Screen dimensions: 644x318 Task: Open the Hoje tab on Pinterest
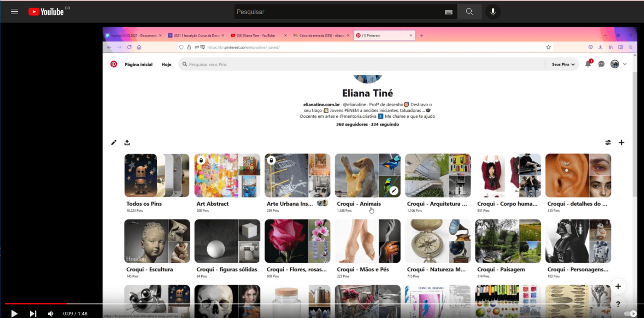[x=166, y=65]
